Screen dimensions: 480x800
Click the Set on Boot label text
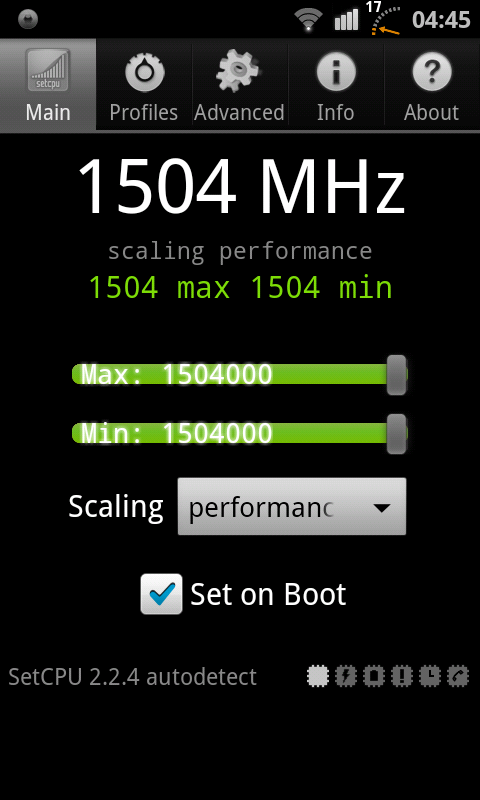268,594
